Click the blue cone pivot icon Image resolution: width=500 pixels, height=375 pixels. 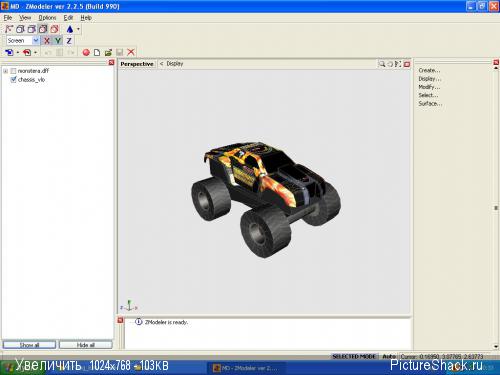point(70,29)
